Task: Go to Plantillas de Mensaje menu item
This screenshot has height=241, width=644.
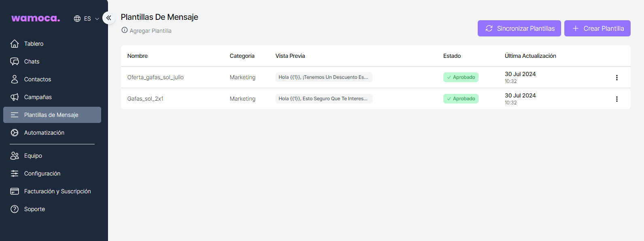Action: click(52, 115)
